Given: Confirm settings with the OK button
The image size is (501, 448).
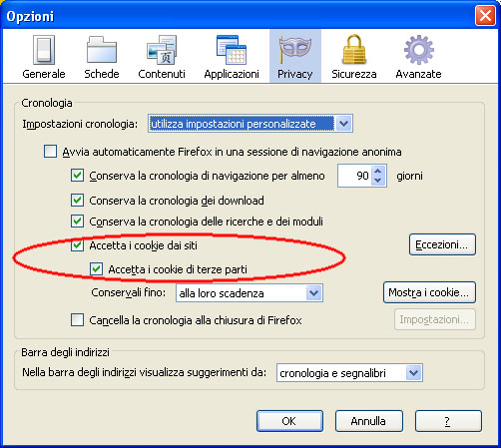Looking at the screenshot, I should (289, 421).
